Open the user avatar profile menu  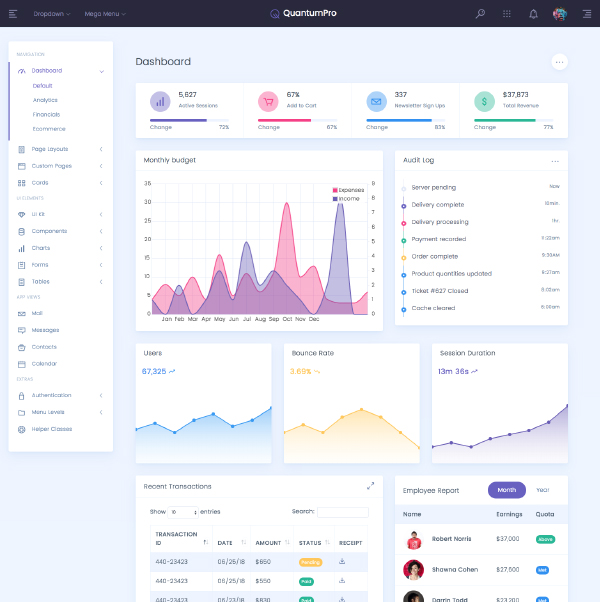560,14
